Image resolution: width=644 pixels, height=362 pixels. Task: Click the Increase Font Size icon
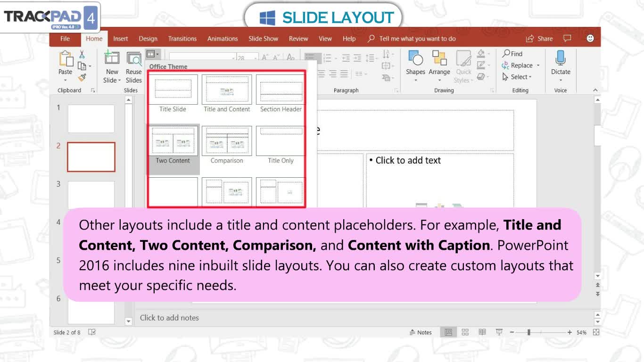(265, 58)
